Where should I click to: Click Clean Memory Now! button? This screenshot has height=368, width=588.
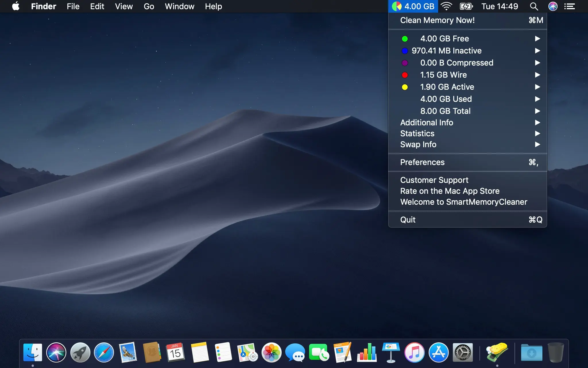click(x=438, y=20)
